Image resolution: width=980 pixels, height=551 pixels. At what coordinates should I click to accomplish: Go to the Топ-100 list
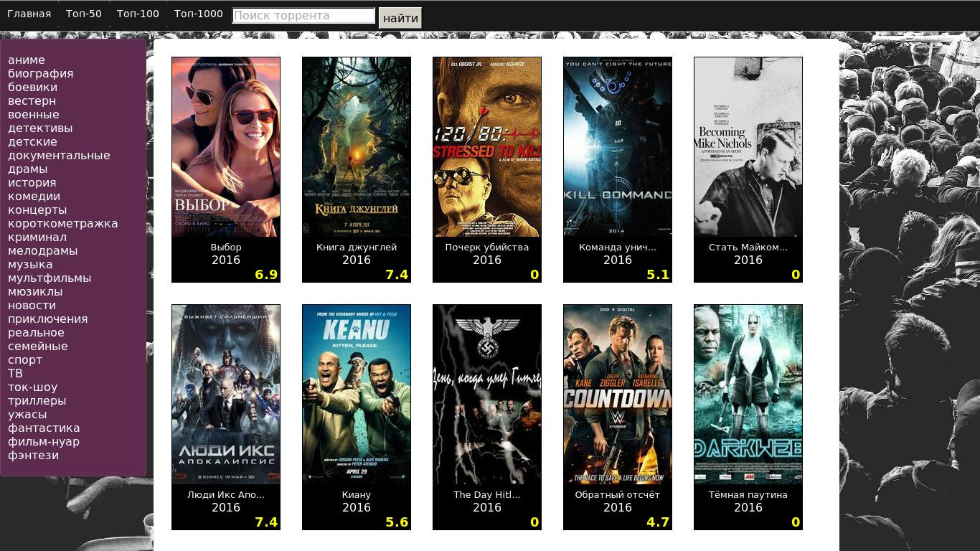(x=138, y=14)
